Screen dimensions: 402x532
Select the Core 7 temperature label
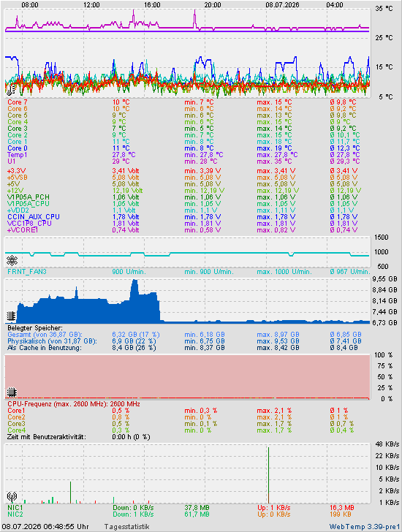[18, 102]
